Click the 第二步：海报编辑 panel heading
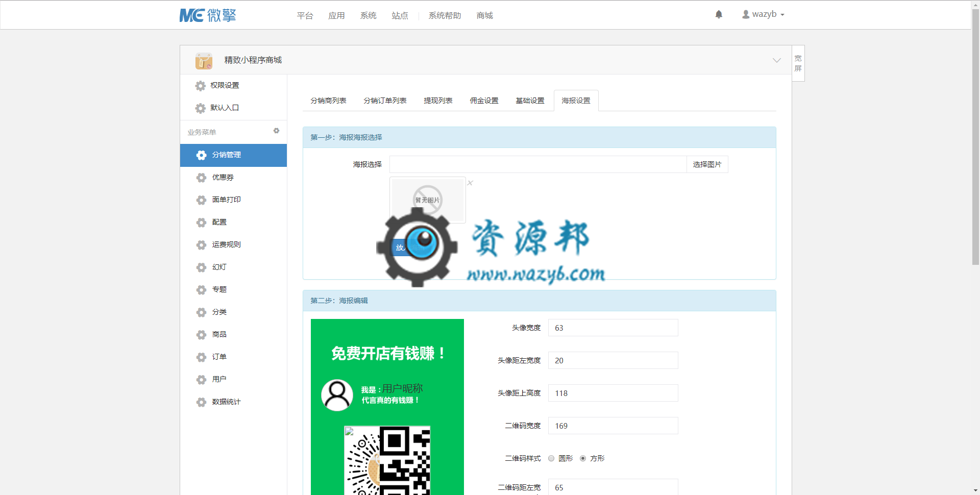The height and width of the screenshot is (495, 980). (x=540, y=301)
